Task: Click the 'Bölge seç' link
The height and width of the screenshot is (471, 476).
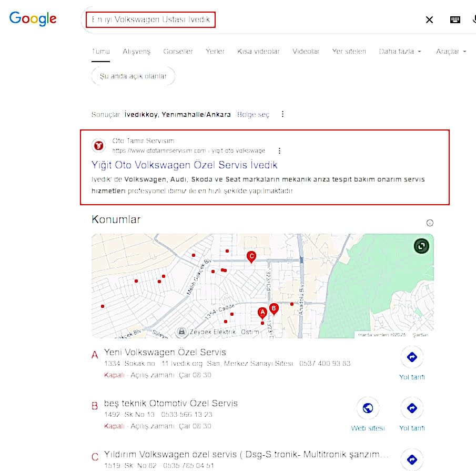Action: tap(253, 114)
